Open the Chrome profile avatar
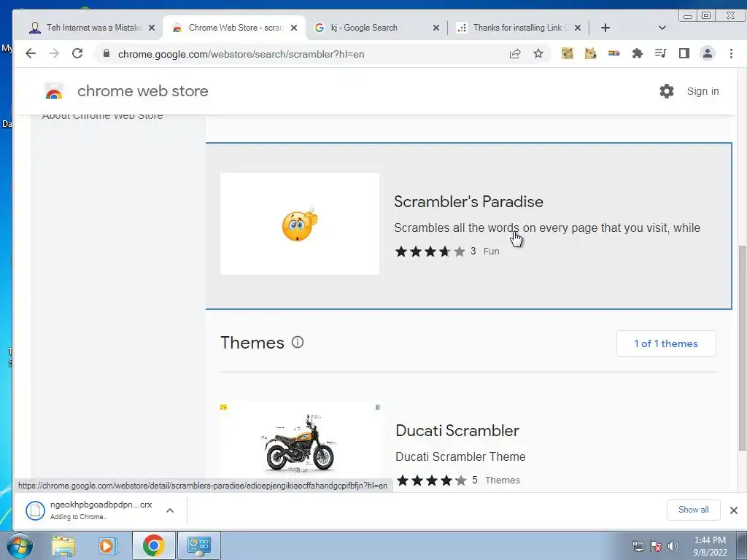747x560 pixels. click(x=708, y=54)
